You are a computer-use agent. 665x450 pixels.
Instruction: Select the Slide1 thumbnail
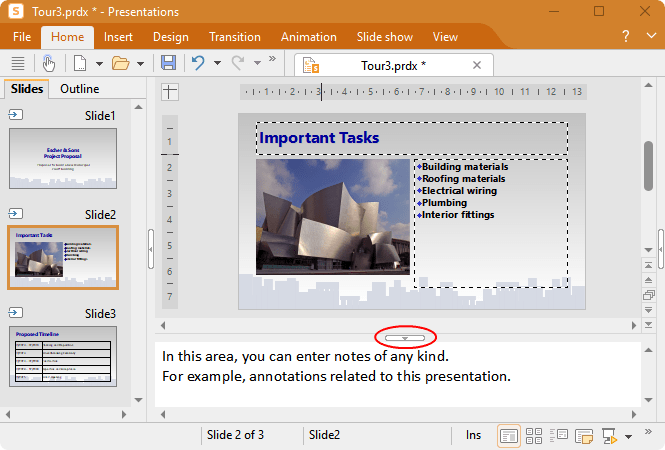[63, 159]
